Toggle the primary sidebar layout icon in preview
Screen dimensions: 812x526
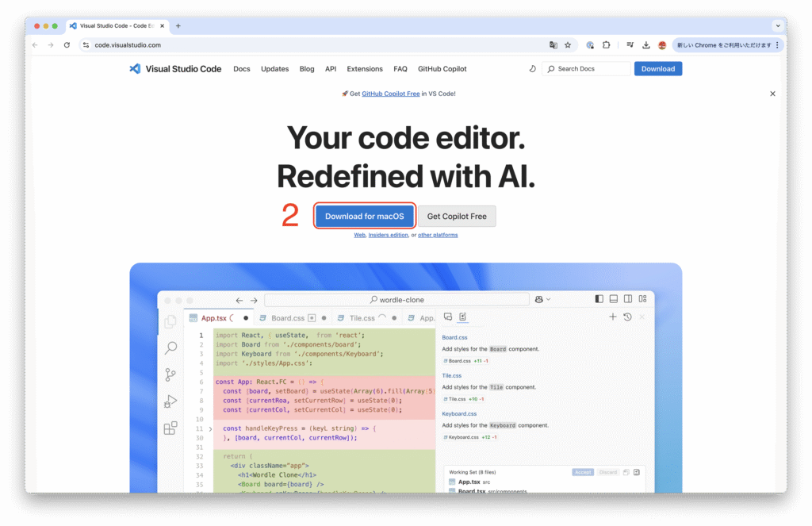599,299
